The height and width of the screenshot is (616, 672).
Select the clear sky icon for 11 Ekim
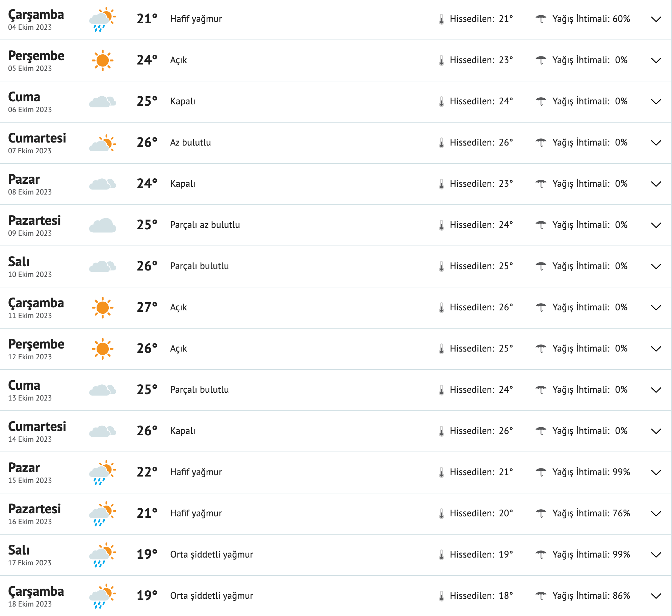coord(102,307)
